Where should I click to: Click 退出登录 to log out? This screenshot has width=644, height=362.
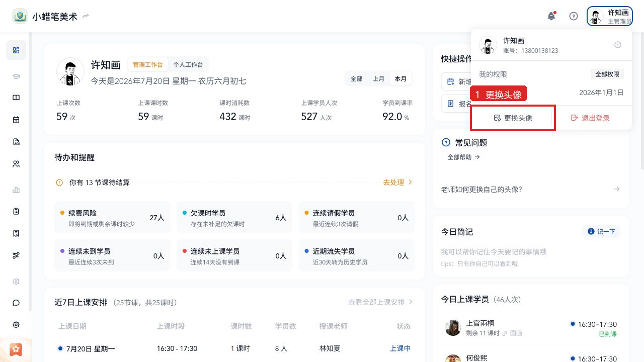pyautogui.click(x=590, y=118)
